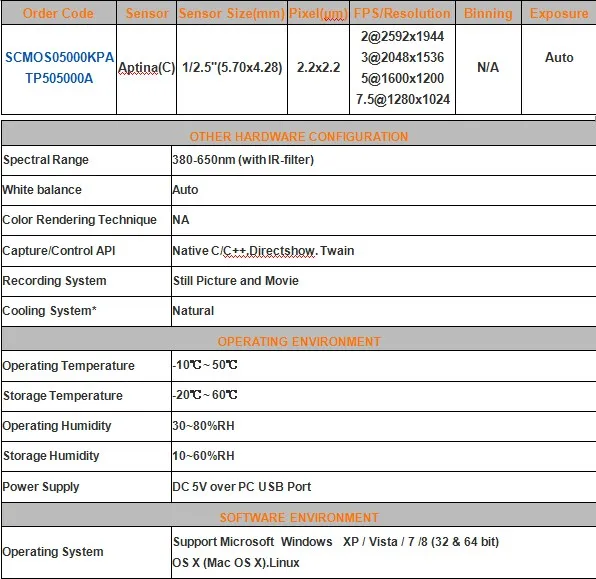Click the SOFTWARE ENVIRONMENT section heading
This screenshot has width=596, height=579.
coord(299,517)
